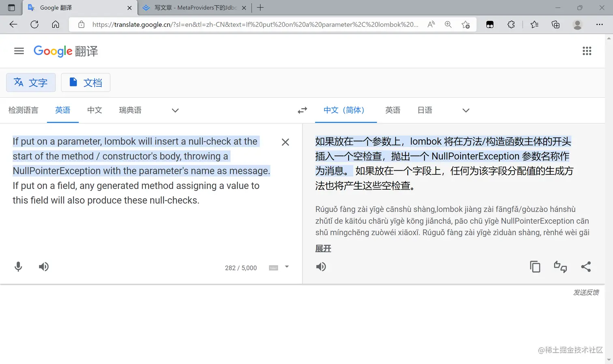The image size is (613, 364).
Task: Open the Google Translate hamburger main menu
Action: coord(19,51)
